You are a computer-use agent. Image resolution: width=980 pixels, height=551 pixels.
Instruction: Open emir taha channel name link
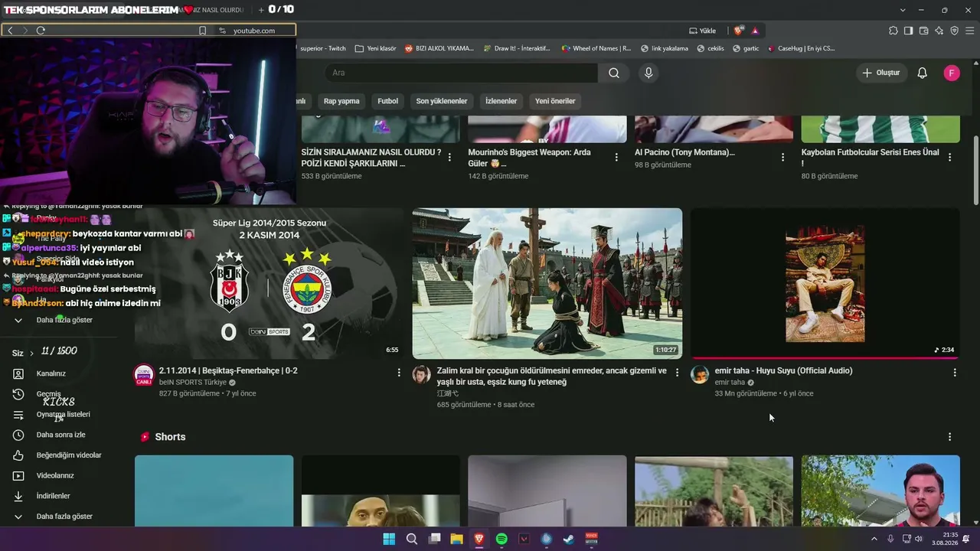(730, 382)
